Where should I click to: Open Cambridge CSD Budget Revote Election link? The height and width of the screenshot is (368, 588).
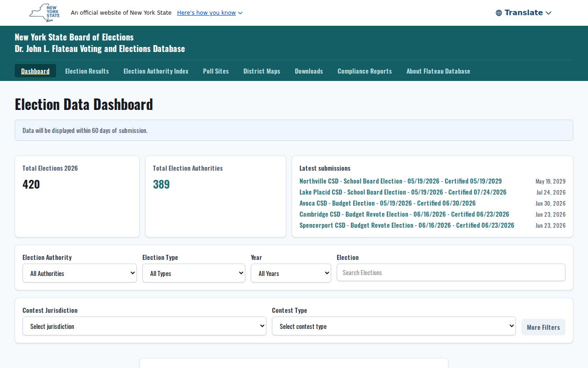coord(404,214)
